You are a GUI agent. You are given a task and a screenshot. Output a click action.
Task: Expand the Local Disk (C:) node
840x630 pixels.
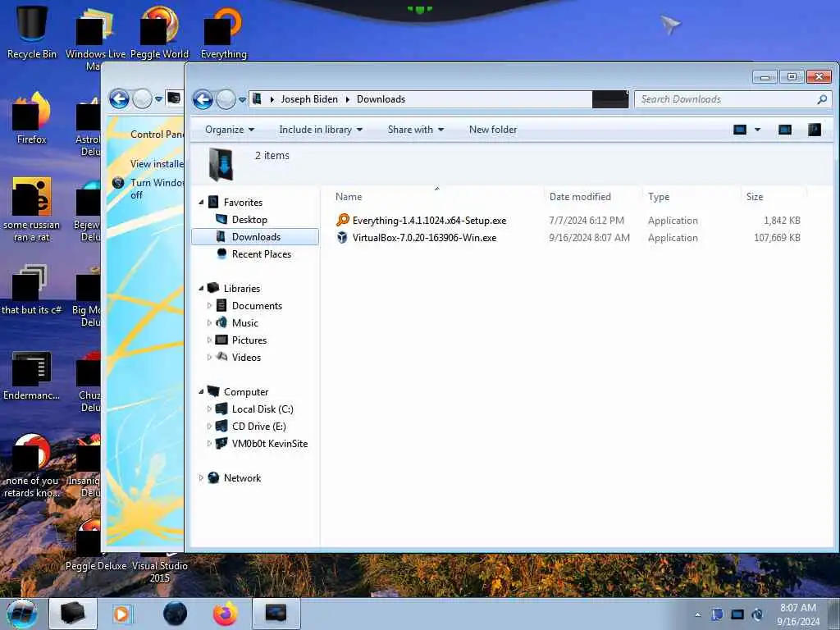209,409
